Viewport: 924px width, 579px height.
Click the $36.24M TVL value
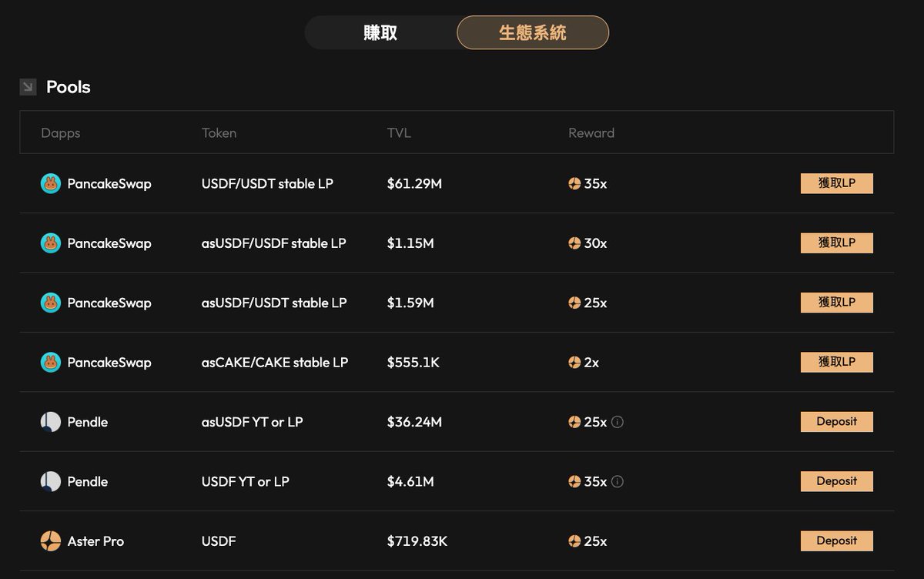point(414,422)
